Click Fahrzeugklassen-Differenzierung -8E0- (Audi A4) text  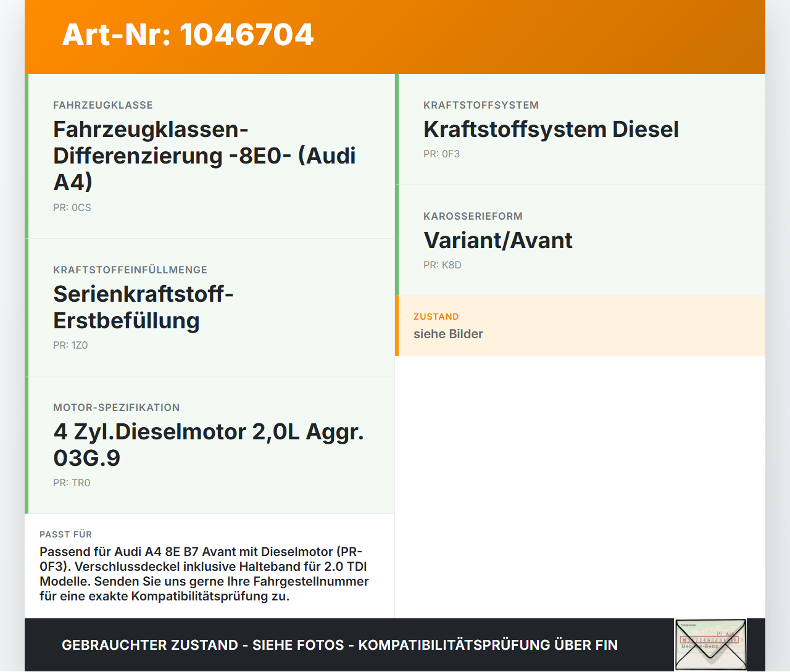coord(204,156)
